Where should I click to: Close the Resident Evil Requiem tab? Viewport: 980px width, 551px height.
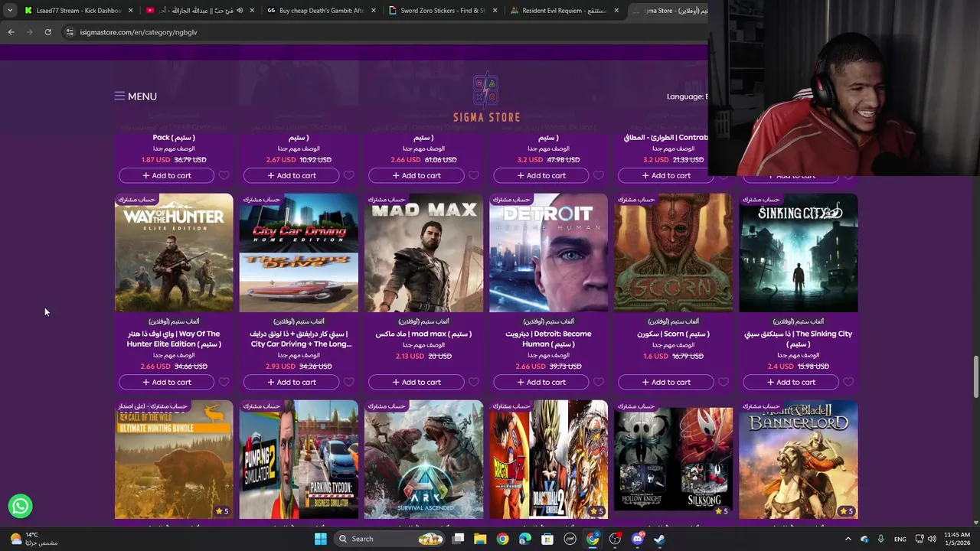616,11
